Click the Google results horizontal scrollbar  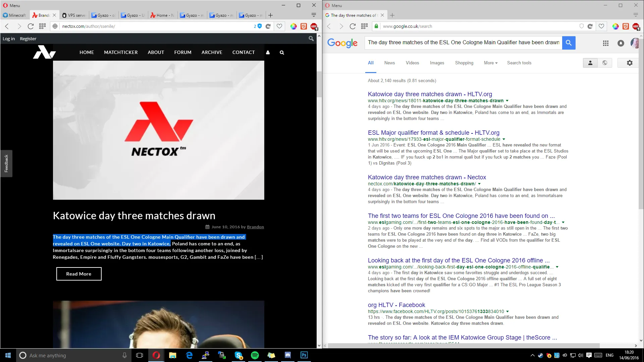point(464,346)
